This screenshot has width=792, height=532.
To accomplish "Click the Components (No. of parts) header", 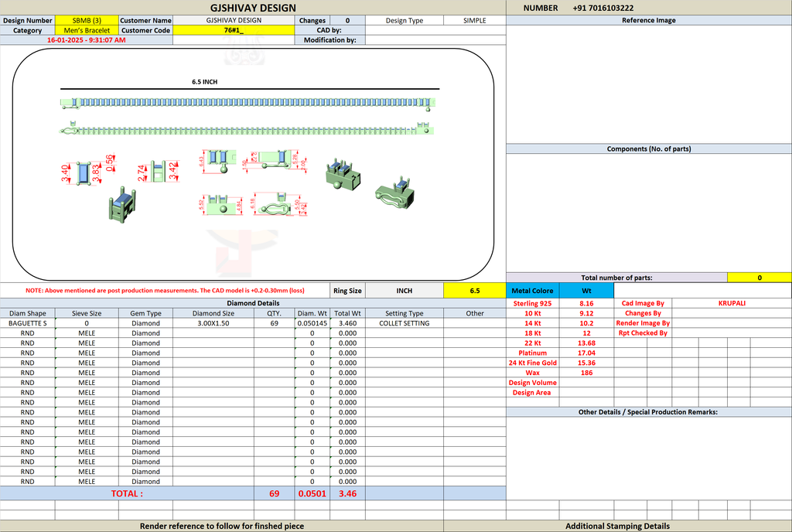I will coord(649,149).
